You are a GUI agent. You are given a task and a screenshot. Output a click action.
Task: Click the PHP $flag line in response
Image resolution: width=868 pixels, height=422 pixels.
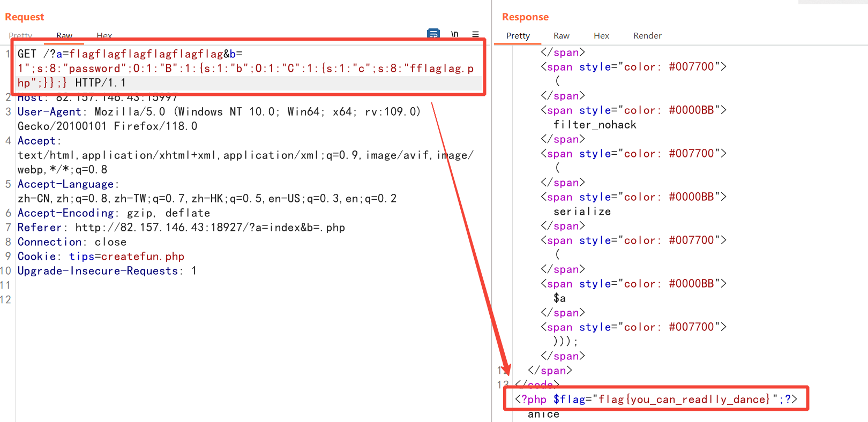tap(656, 399)
